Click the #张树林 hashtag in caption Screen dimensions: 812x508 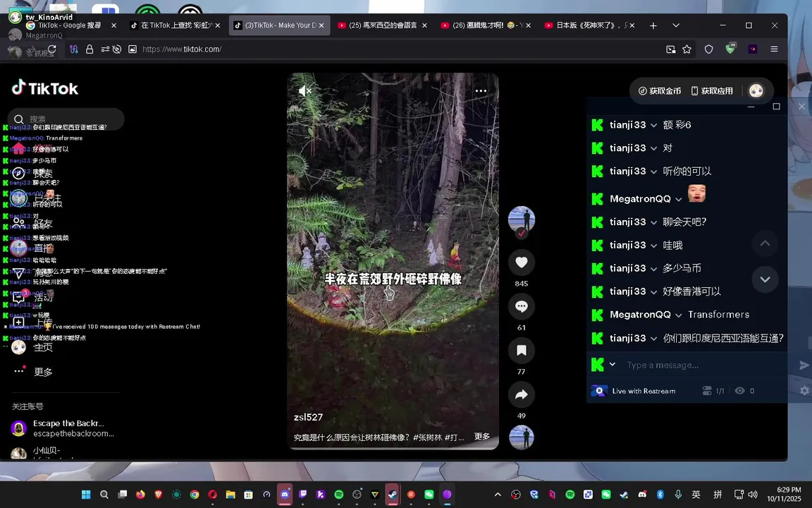427,437
